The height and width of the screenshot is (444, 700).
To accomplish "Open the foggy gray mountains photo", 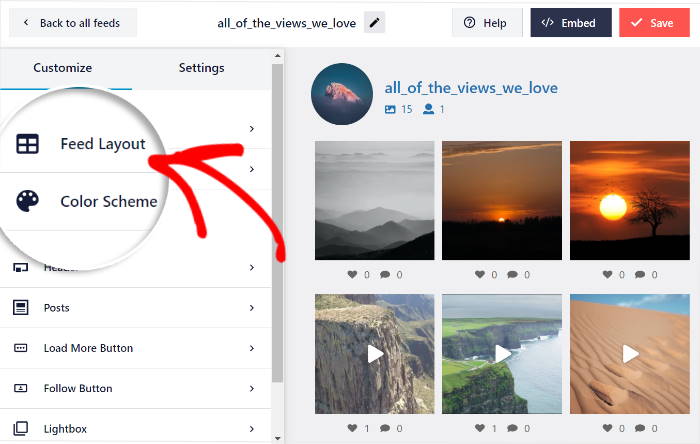I will coord(375,200).
